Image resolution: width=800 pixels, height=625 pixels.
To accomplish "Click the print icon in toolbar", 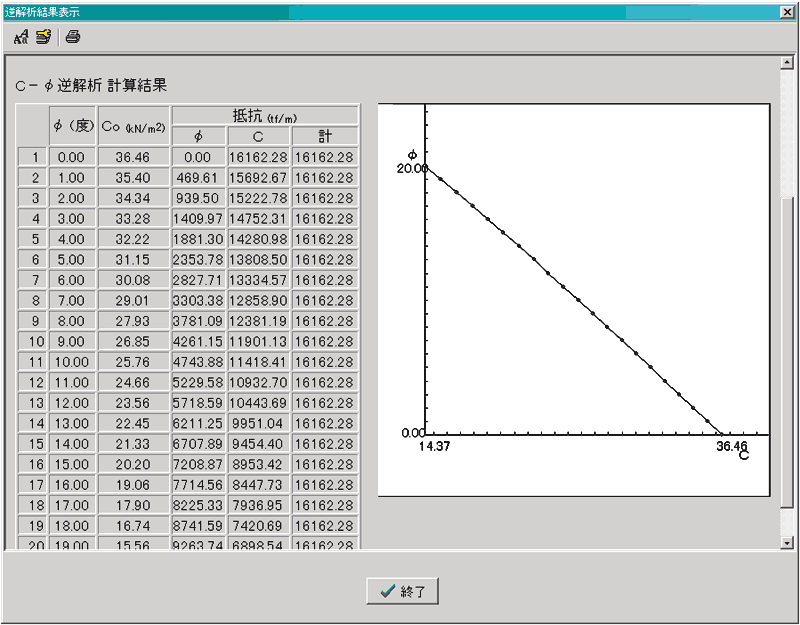I will pos(73,37).
